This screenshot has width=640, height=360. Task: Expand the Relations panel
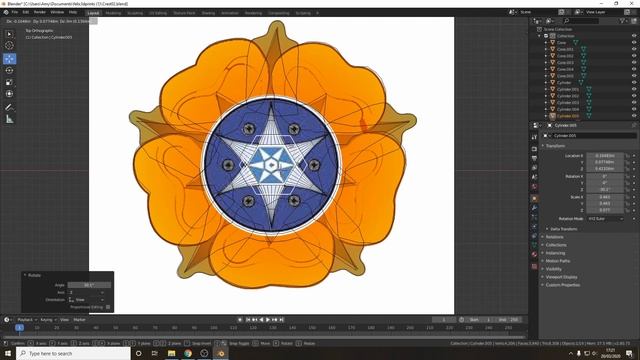point(554,237)
